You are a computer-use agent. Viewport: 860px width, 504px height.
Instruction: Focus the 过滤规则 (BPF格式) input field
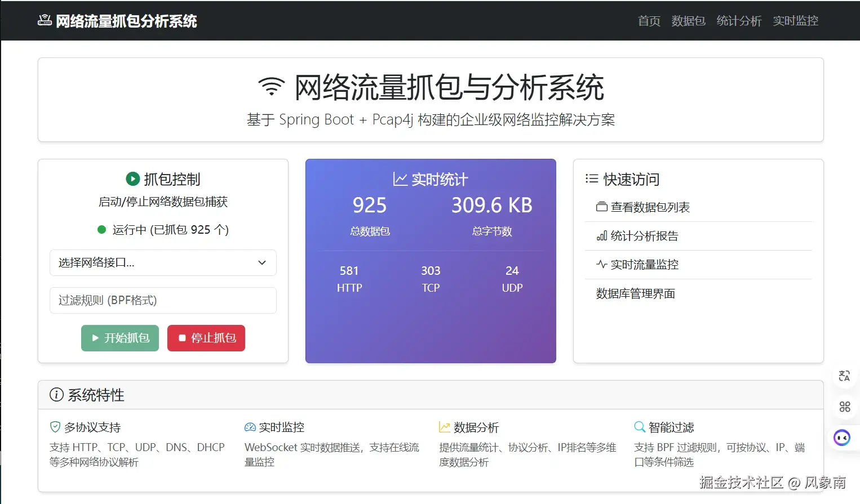(163, 300)
